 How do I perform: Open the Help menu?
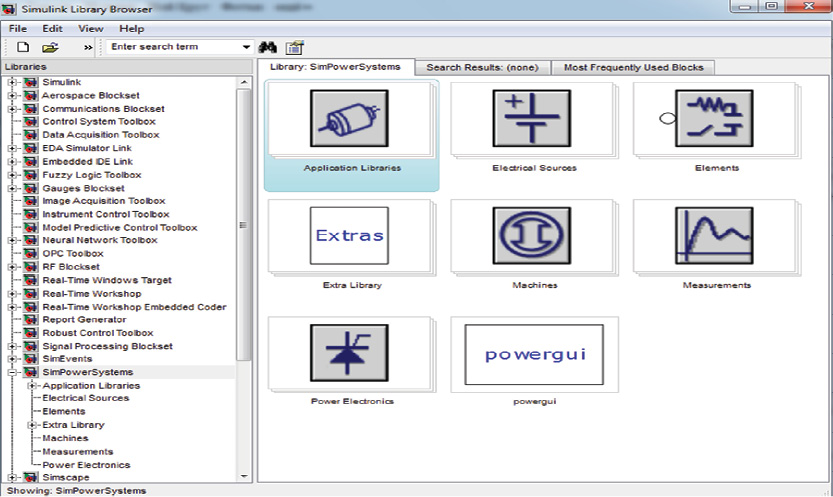click(x=131, y=29)
